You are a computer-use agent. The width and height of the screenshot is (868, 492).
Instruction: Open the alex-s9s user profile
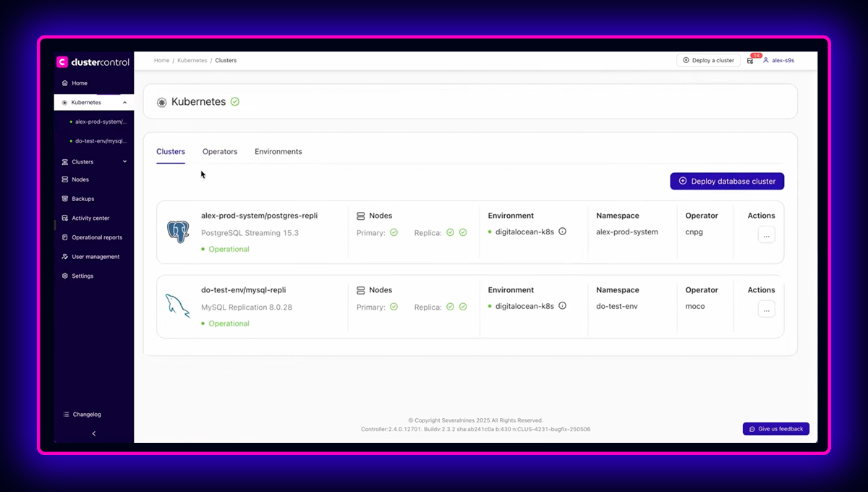(778, 61)
